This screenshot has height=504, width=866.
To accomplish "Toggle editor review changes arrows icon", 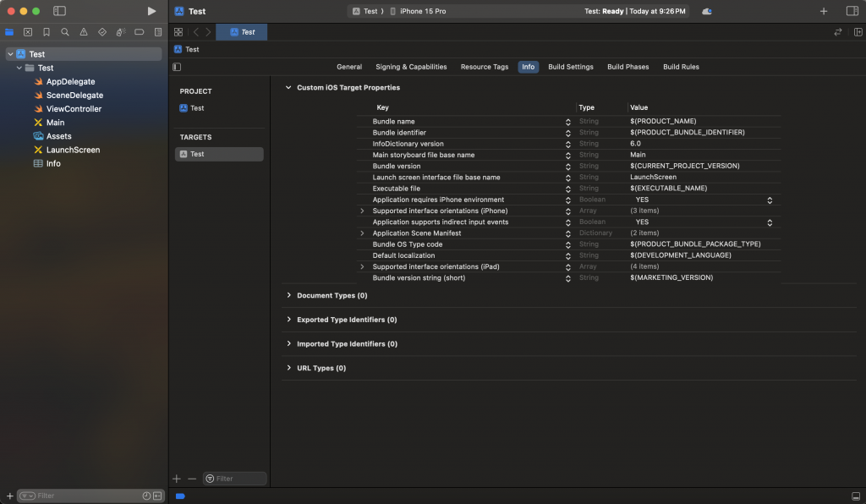I will tap(838, 32).
